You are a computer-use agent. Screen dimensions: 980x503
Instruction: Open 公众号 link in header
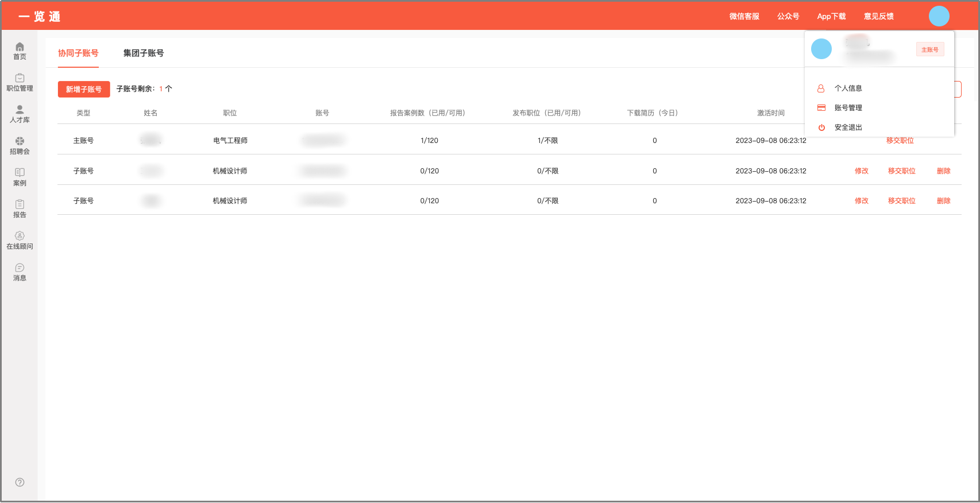coord(788,16)
